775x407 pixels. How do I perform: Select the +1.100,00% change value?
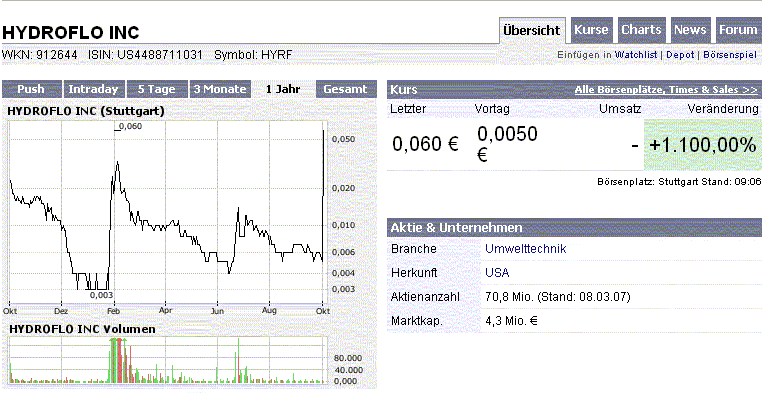tap(703, 145)
